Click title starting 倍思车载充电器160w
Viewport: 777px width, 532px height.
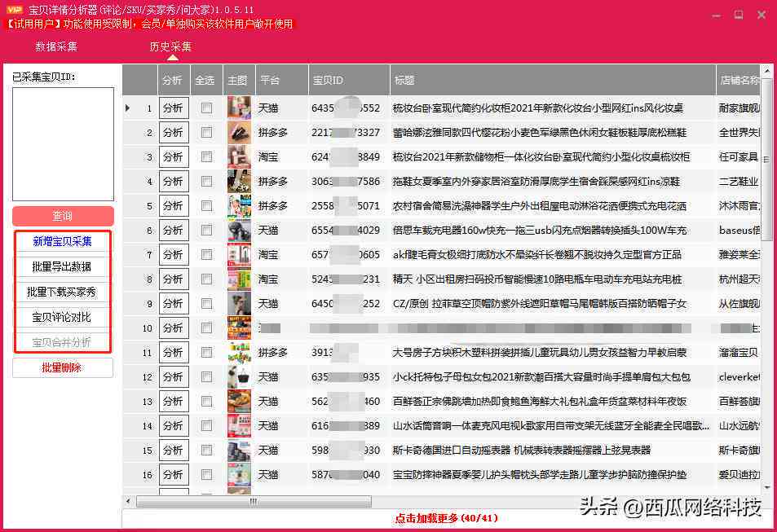pos(539,231)
